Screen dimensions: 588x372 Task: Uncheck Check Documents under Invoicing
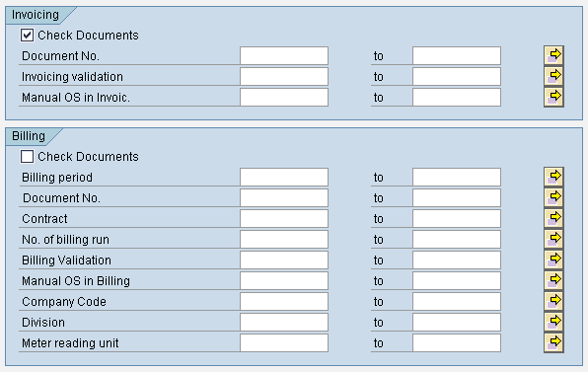[x=27, y=36]
